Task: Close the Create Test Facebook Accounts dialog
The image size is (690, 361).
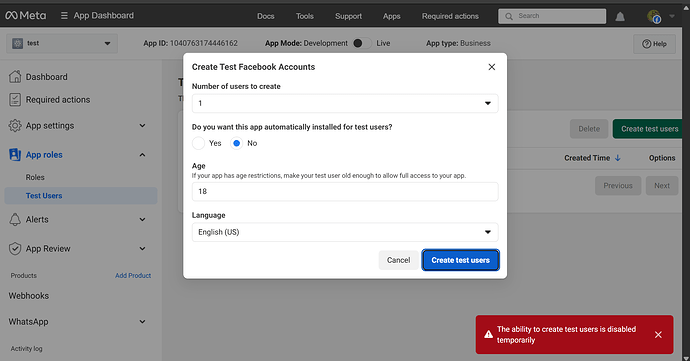Action: pos(492,67)
